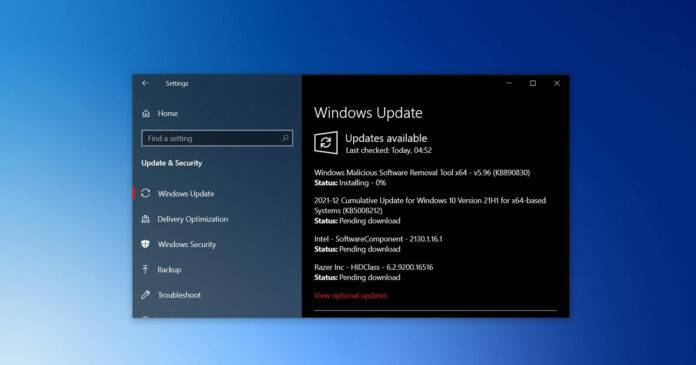The width and height of the screenshot is (696, 365).
Task: Select the Windows Update sync icon
Action: click(x=146, y=193)
